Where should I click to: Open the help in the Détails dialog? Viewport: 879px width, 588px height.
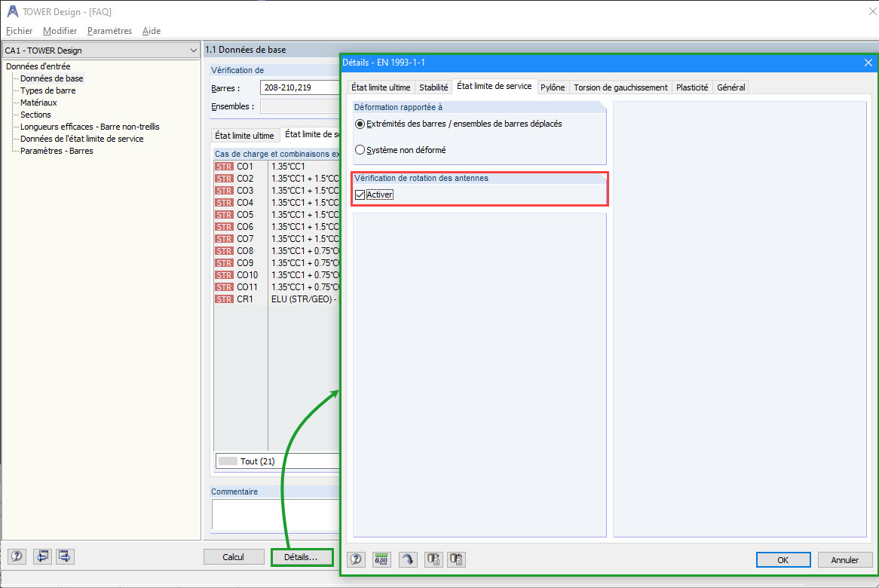point(355,559)
